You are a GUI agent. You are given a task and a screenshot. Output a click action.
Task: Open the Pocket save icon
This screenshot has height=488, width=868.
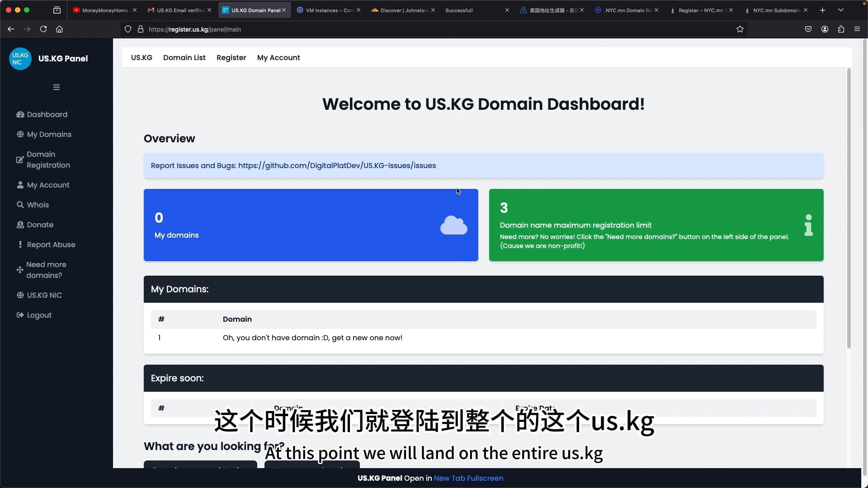click(808, 29)
